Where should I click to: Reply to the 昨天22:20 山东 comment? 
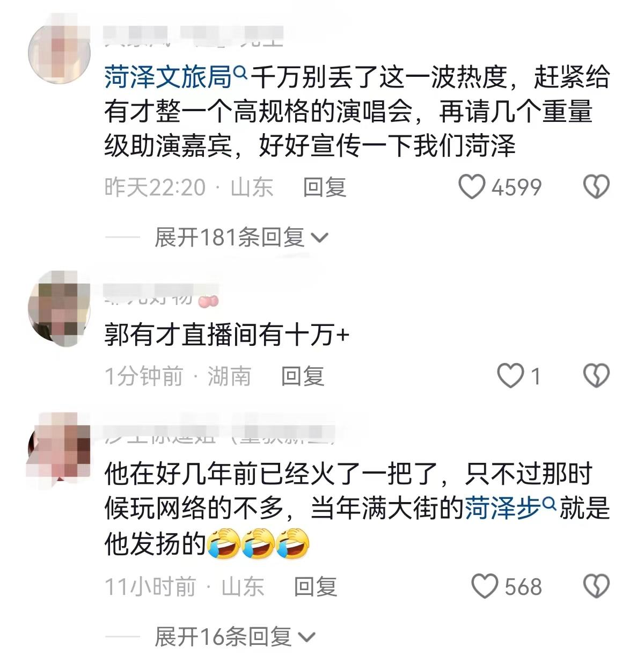coord(325,187)
